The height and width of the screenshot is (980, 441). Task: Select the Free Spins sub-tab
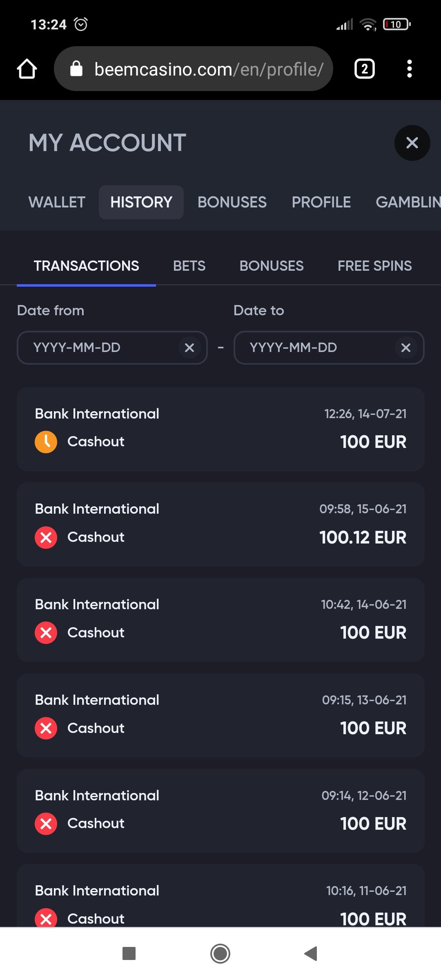374,266
